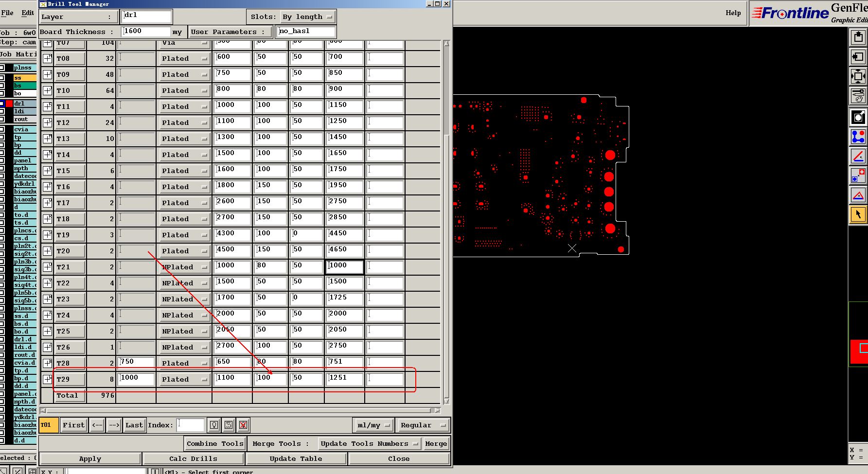
Task: Toggle the checkbox for layer panel
Action: pyautogui.click(x=2, y=160)
